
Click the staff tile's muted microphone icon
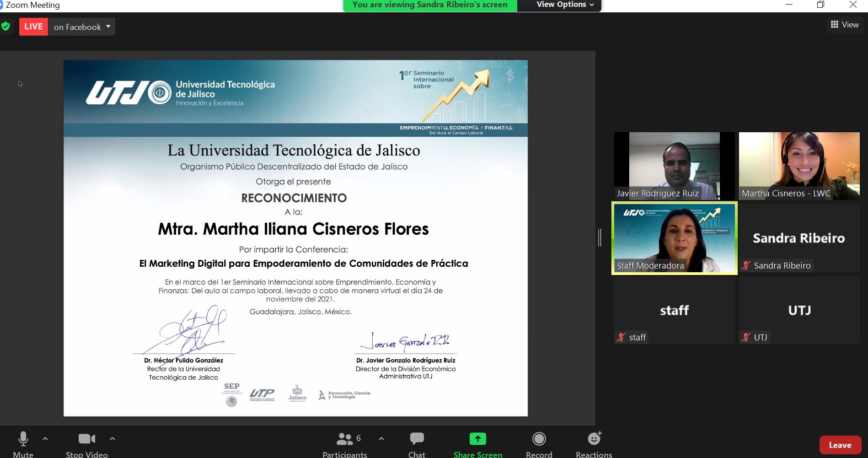click(621, 338)
